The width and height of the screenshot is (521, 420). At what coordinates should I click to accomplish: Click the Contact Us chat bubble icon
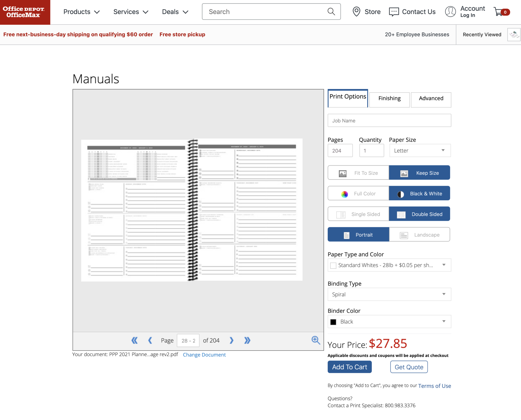click(x=394, y=12)
